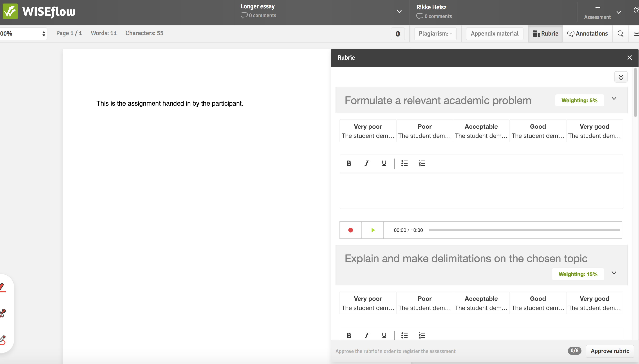Click the audio progress slider track

[x=524, y=230]
